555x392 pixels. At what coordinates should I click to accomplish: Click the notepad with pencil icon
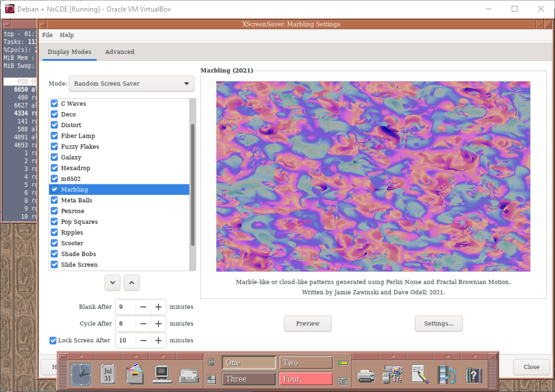coord(419,375)
